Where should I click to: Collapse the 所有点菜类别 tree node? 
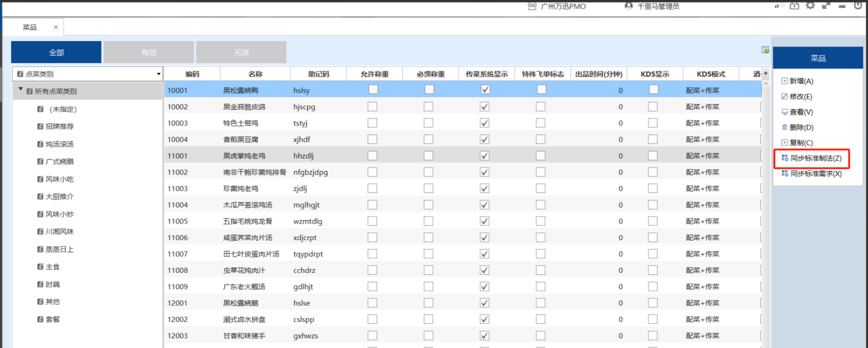(x=21, y=90)
